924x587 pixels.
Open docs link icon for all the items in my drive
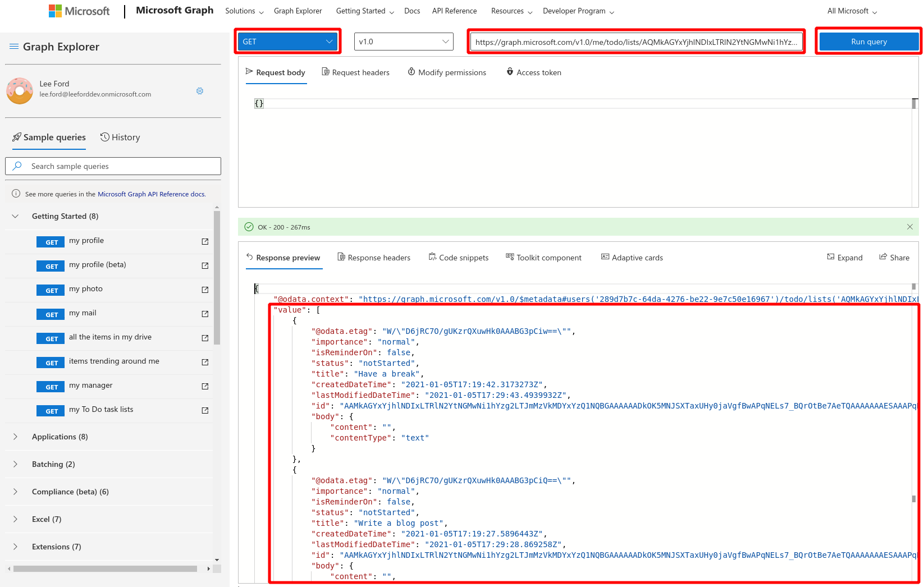coord(205,338)
